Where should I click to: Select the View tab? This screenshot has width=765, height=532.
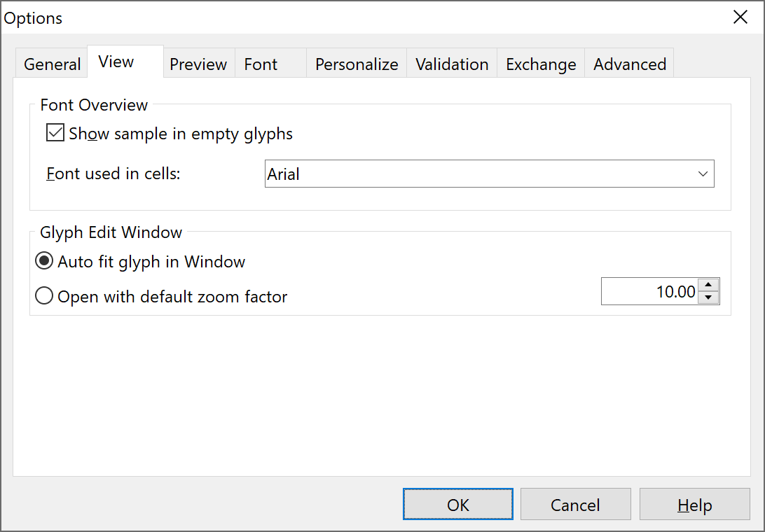pyautogui.click(x=125, y=62)
